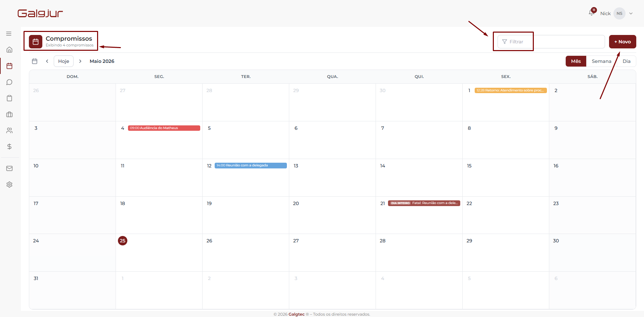Open the Galgtec footer link
644x317 pixels.
coord(297,314)
